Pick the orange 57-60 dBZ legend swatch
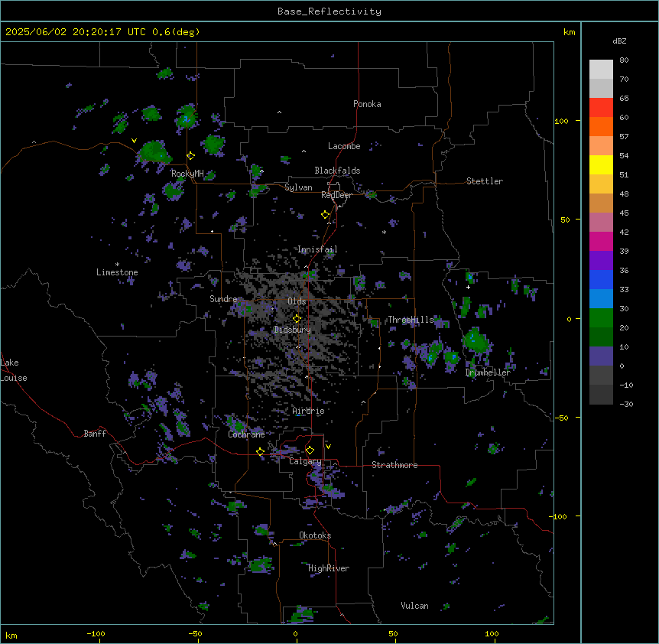Image resolution: width=659 pixels, height=644 pixels. point(601,126)
